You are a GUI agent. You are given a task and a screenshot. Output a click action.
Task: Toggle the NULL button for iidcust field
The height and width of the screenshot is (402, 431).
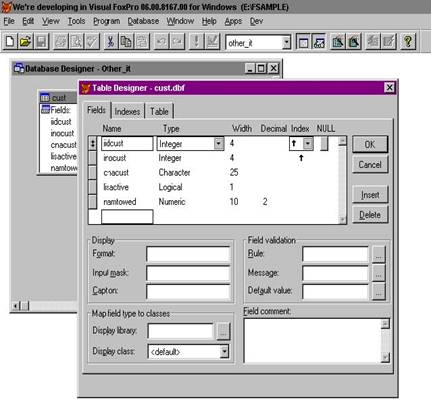[324, 144]
